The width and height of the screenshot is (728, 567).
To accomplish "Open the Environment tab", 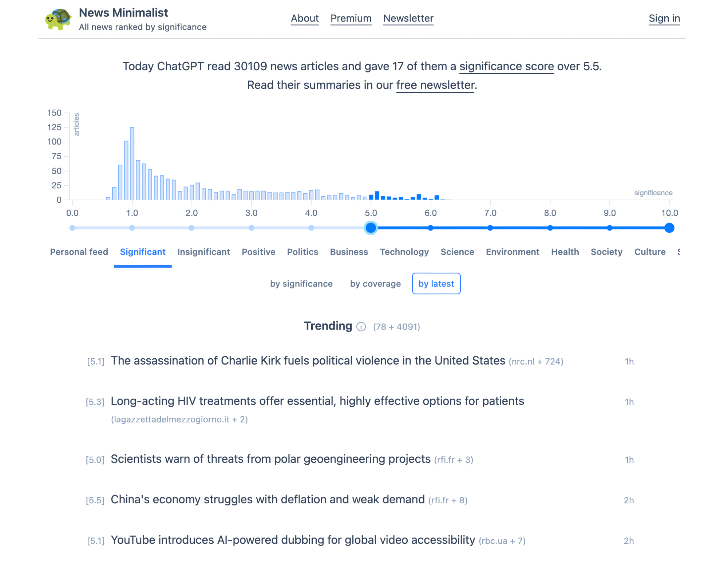I will 512,252.
